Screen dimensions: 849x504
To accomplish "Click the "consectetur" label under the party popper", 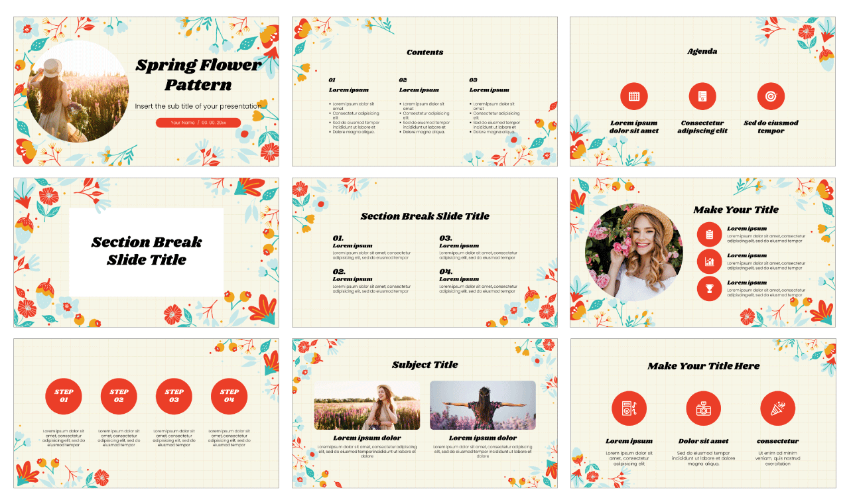I will tap(777, 441).
